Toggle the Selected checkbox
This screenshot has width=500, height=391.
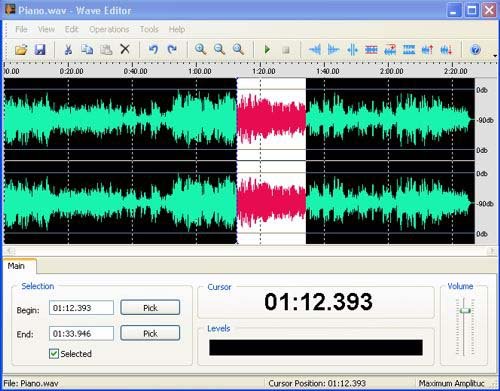click(54, 354)
